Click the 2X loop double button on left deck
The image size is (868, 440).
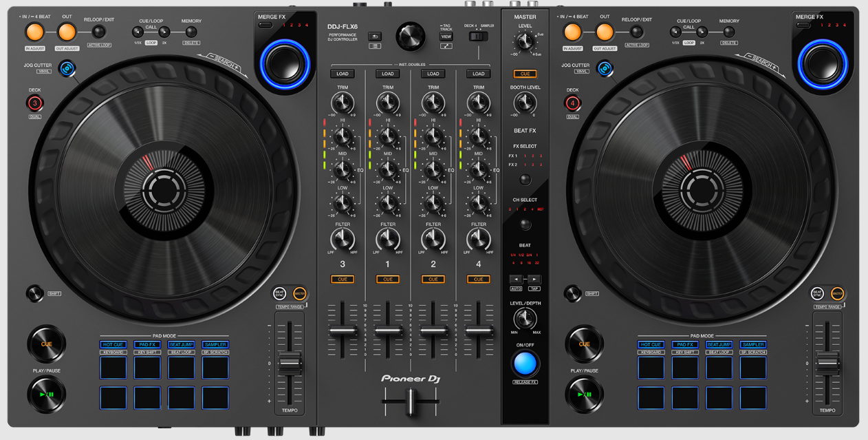click(x=164, y=32)
